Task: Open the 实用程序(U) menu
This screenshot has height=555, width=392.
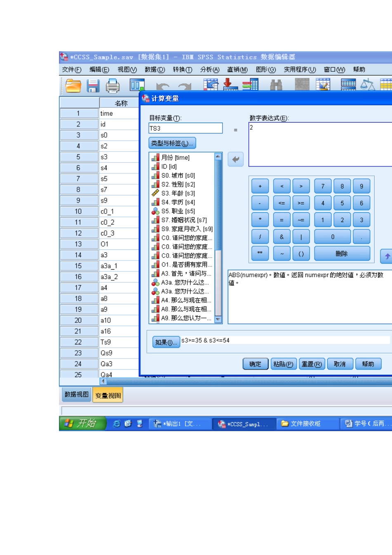Action: (300, 69)
